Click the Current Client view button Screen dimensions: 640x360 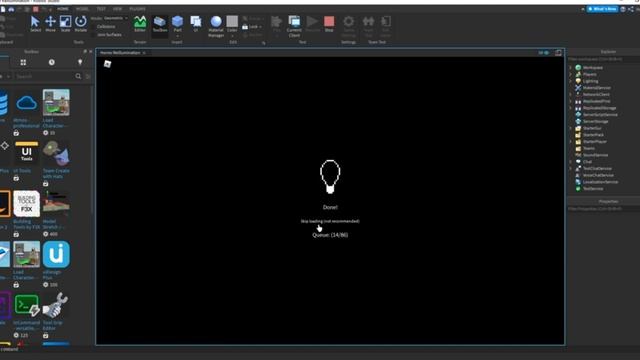pyautogui.click(x=294, y=26)
